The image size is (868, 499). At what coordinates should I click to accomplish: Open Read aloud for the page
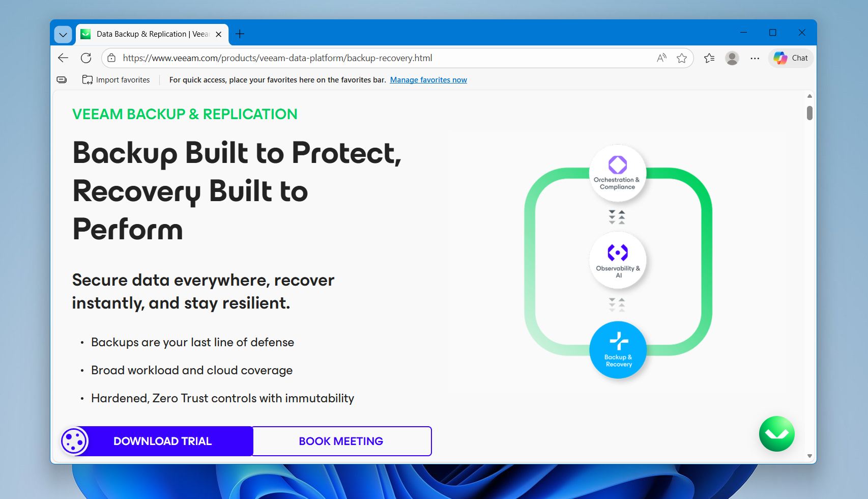[660, 58]
